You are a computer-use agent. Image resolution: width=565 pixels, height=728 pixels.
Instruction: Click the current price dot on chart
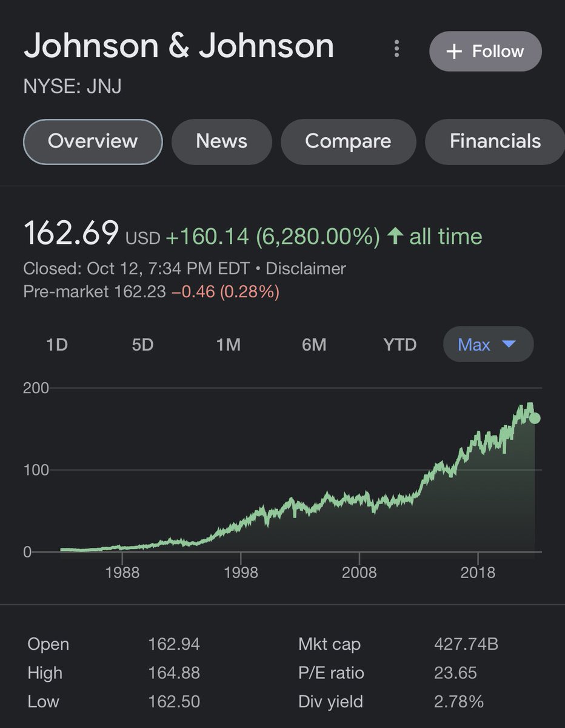tap(534, 418)
